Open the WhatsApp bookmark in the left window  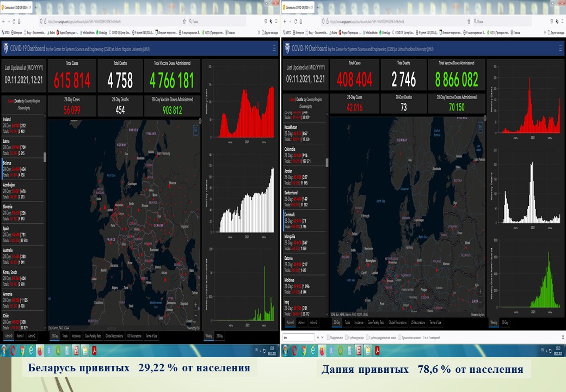pyautogui.click(x=101, y=33)
